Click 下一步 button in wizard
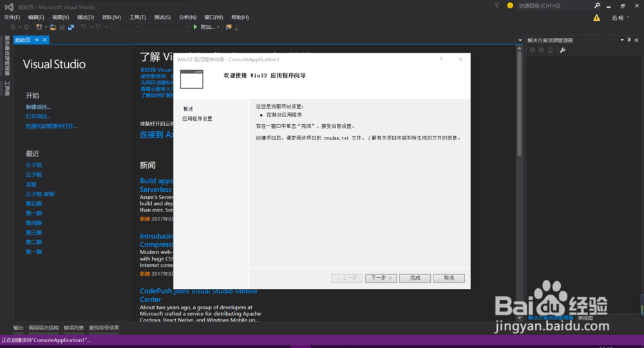Viewport: 644px width, 348px height. point(381,279)
